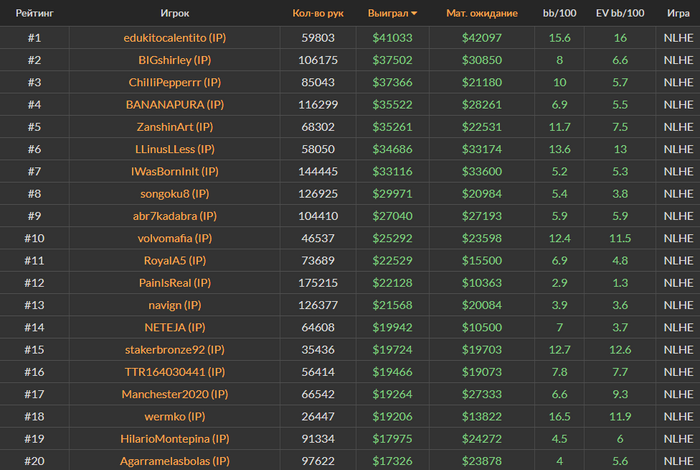This screenshot has height=470, width=700.
Task: Select PainIsReal (IP) player name
Action: point(175,283)
